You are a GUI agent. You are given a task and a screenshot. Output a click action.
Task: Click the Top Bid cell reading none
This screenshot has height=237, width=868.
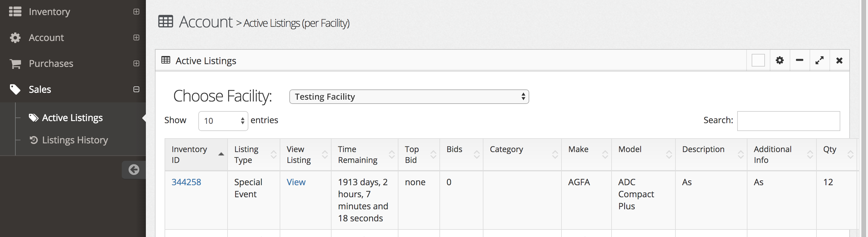click(419, 200)
